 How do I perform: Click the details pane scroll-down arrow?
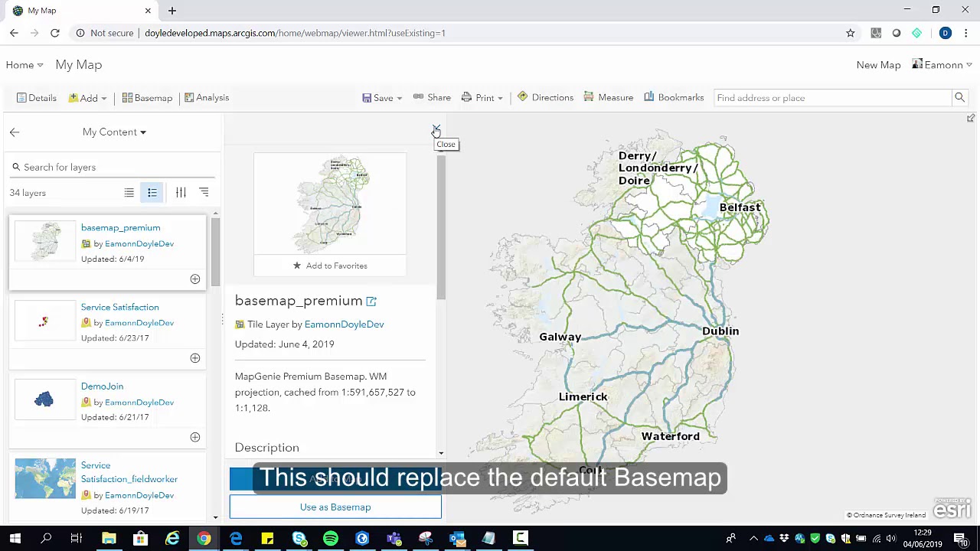coord(440,453)
